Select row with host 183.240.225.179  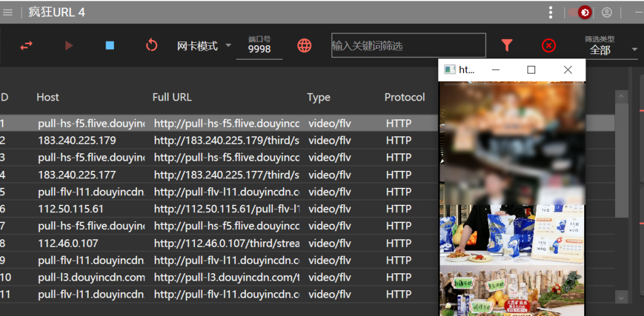(77, 141)
